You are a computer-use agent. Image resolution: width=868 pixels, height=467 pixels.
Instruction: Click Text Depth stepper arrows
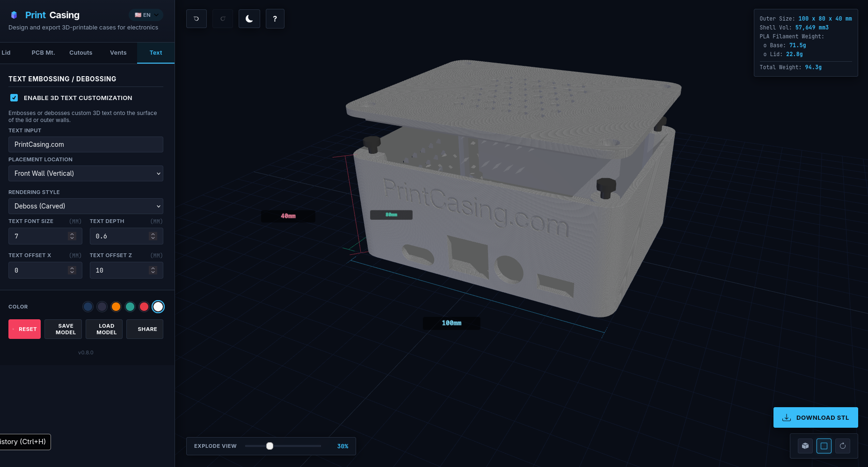tap(153, 236)
